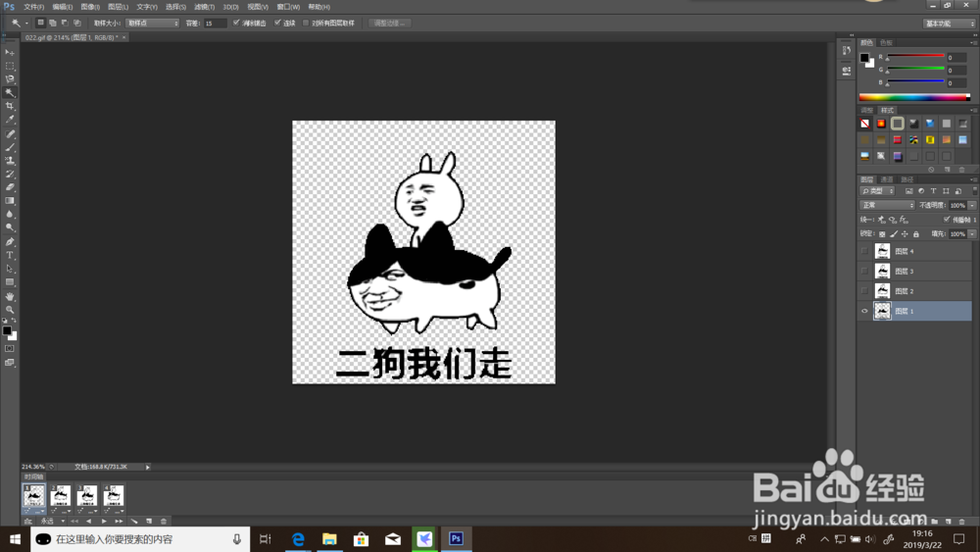Open the History panel icon
Viewport: 980px width, 552px height.
click(x=847, y=51)
